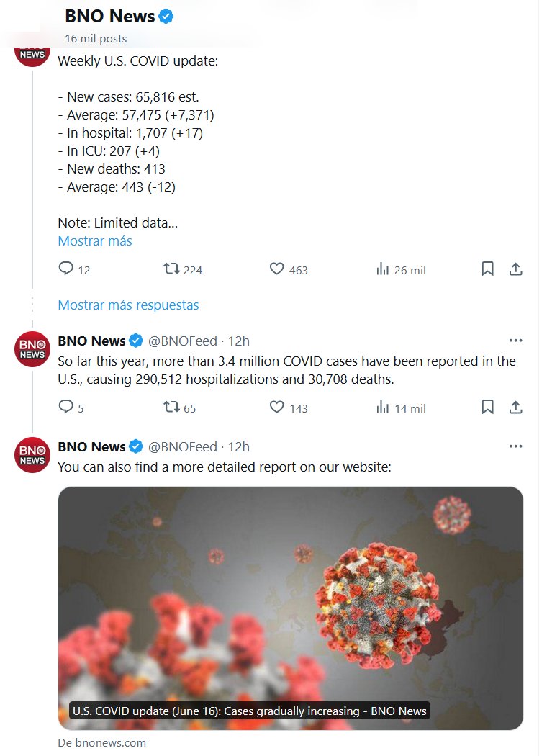Expand truncated post with Mostrar más

(95, 241)
